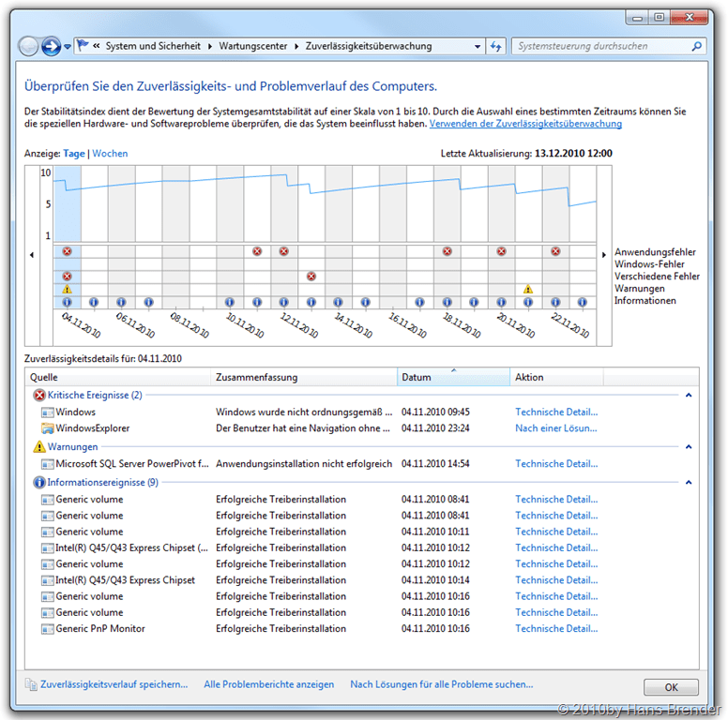Open Technische Details for Generic PnP Monitor
Viewport: 728px width, 720px height.
tap(556, 629)
